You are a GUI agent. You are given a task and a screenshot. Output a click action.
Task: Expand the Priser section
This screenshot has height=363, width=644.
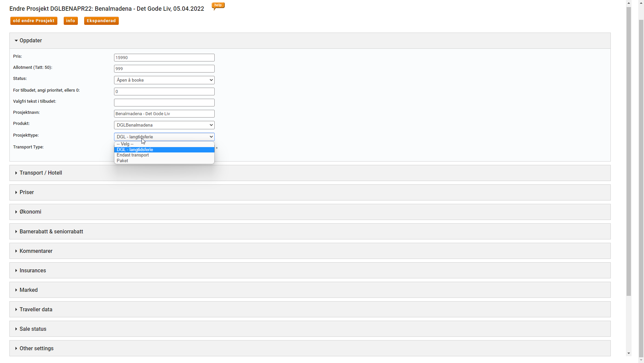pyautogui.click(x=26, y=192)
